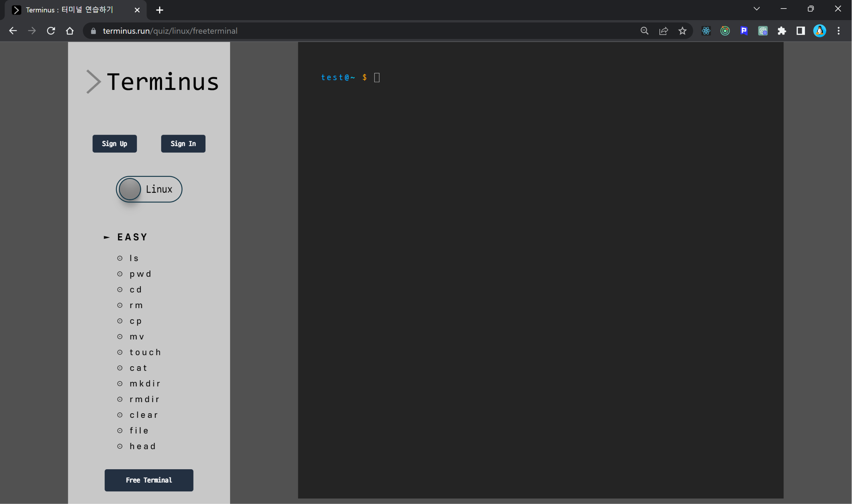This screenshot has width=852, height=504.
Task: Select the mkdir quiz item
Action: [145, 384]
